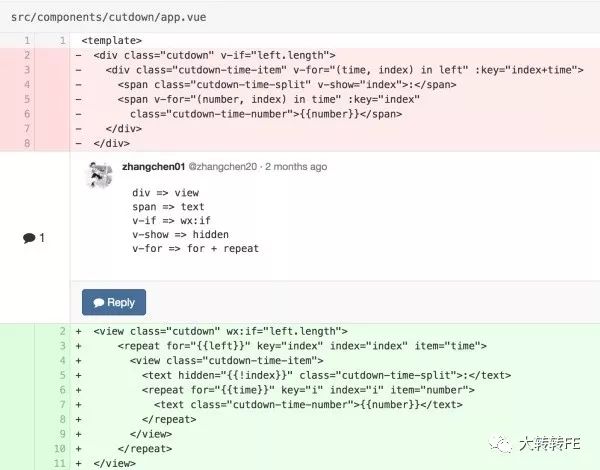This screenshot has height=470, width=600.
Task: Click new line number 1 beside template tag
Action: point(62,40)
